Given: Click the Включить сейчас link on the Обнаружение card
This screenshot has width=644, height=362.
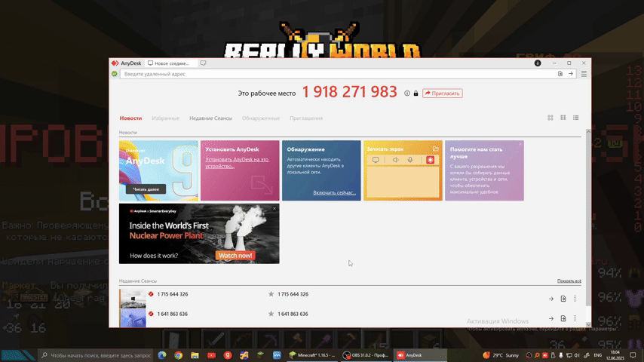Looking at the screenshot, I should pos(334,192).
